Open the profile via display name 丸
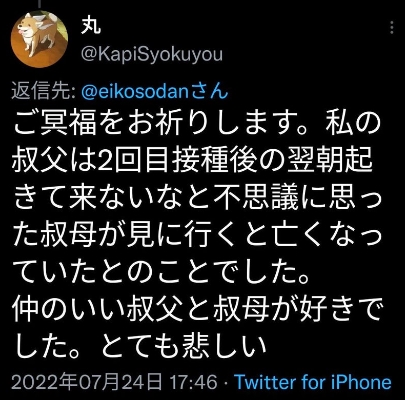405x400 pixels. [x=90, y=25]
